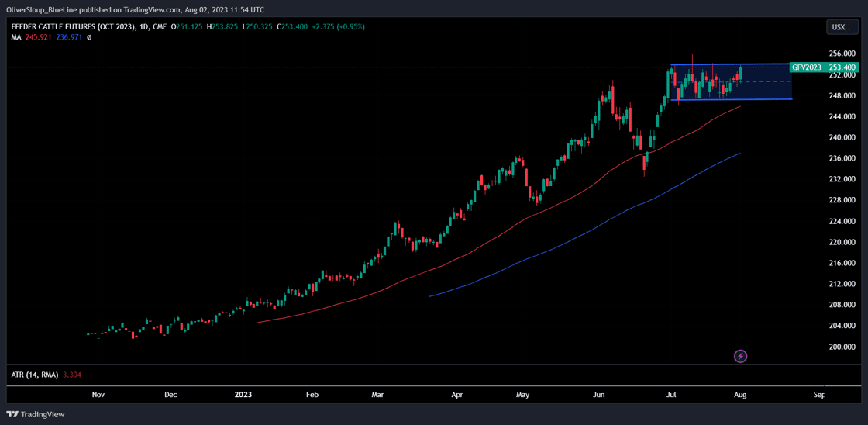The width and height of the screenshot is (868, 425).
Task: Click the 232.000 price axis label
Action: (x=840, y=179)
